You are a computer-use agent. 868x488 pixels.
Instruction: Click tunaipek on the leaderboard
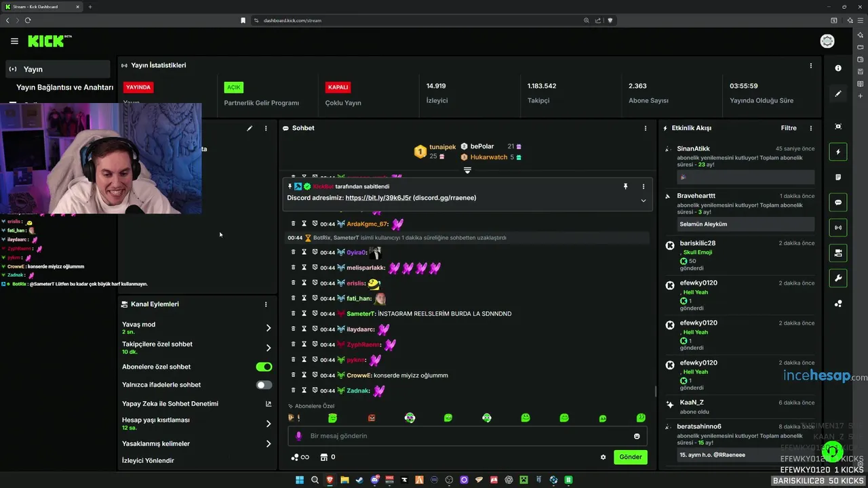pyautogui.click(x=443, y=147)
